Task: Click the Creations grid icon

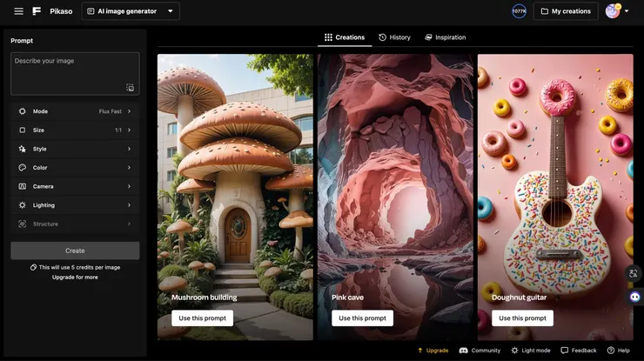Action: coord(328,37)
